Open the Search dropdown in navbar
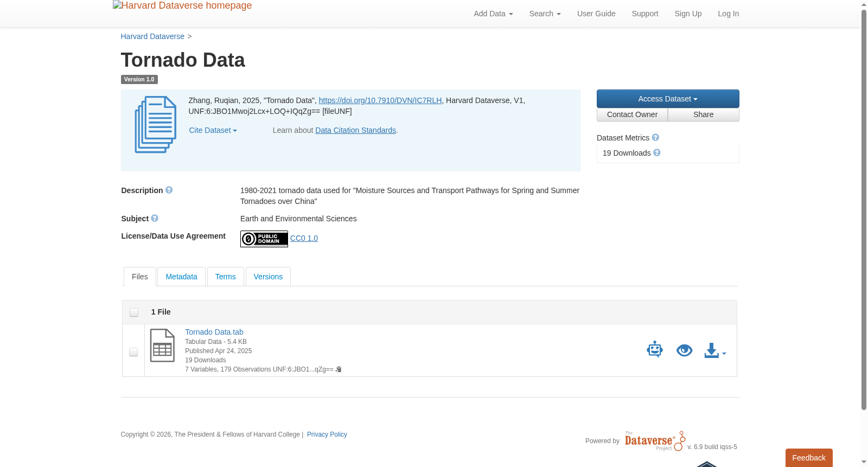Viewport: 868px width, 467px height. point(545,14)
